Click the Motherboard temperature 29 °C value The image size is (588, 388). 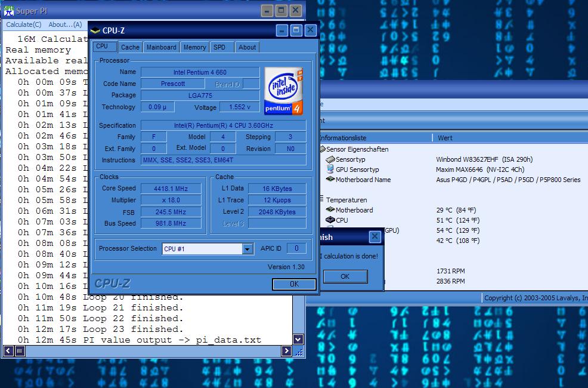pyautogui.click(x=456, y=210)
